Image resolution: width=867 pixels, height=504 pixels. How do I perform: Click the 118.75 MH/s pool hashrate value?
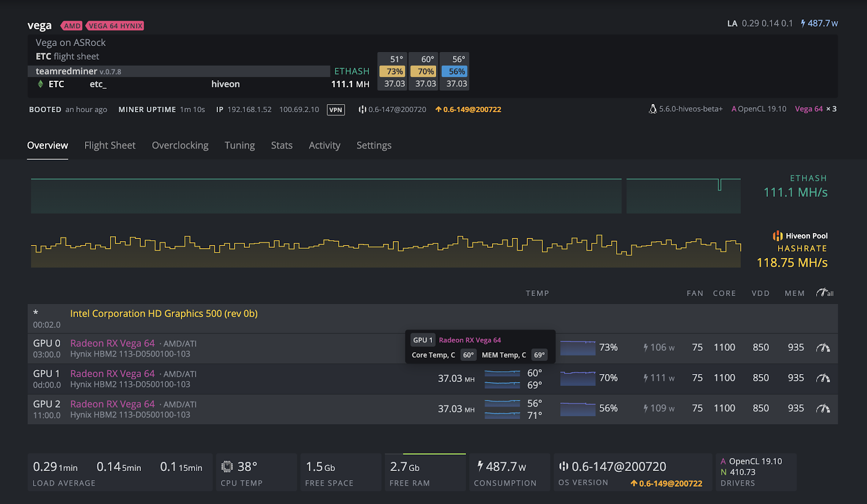(x=792, y=263)
